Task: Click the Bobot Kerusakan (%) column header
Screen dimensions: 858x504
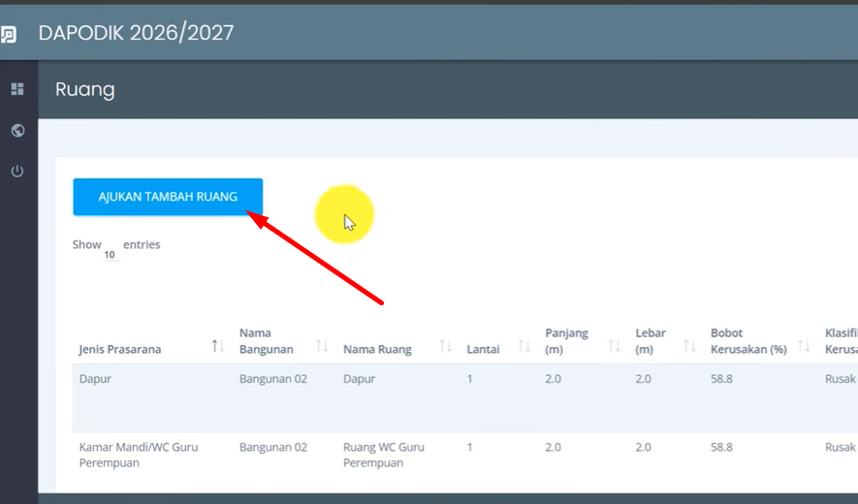Action: point(748,341)
